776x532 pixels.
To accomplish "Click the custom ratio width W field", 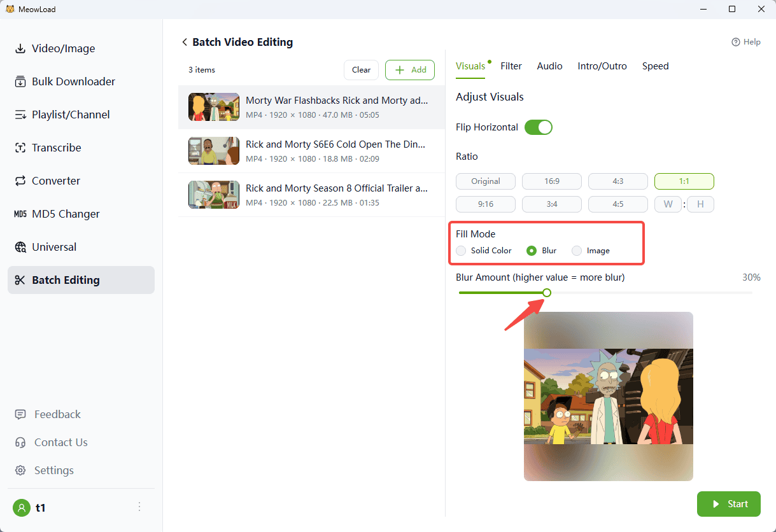I will click(x=668, y=204).
